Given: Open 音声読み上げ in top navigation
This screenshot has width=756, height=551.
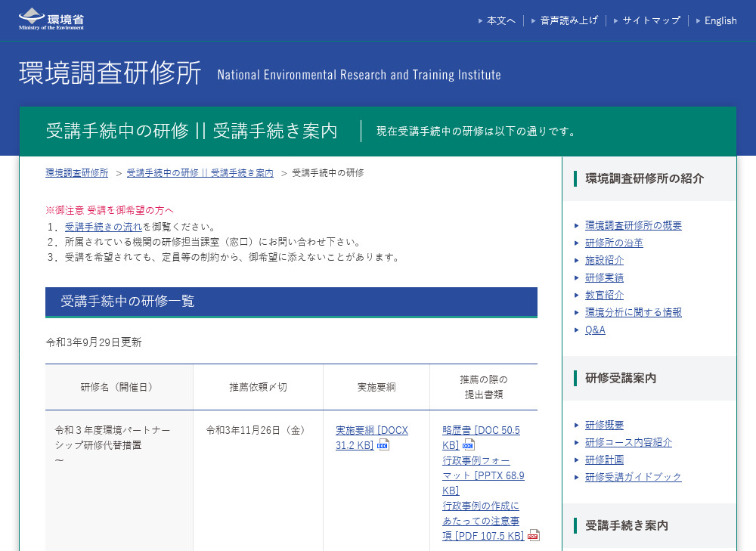Looking at the screenshot, I should click(x=569, y=20).
